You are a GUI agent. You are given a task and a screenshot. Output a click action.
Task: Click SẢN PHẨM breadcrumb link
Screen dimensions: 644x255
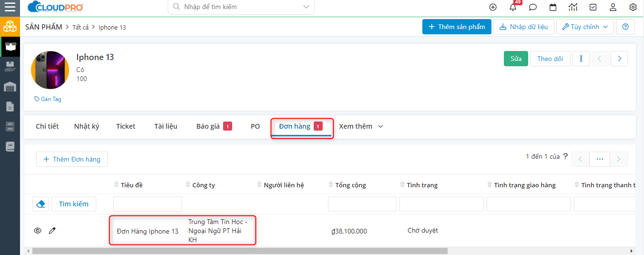(44, 27)
